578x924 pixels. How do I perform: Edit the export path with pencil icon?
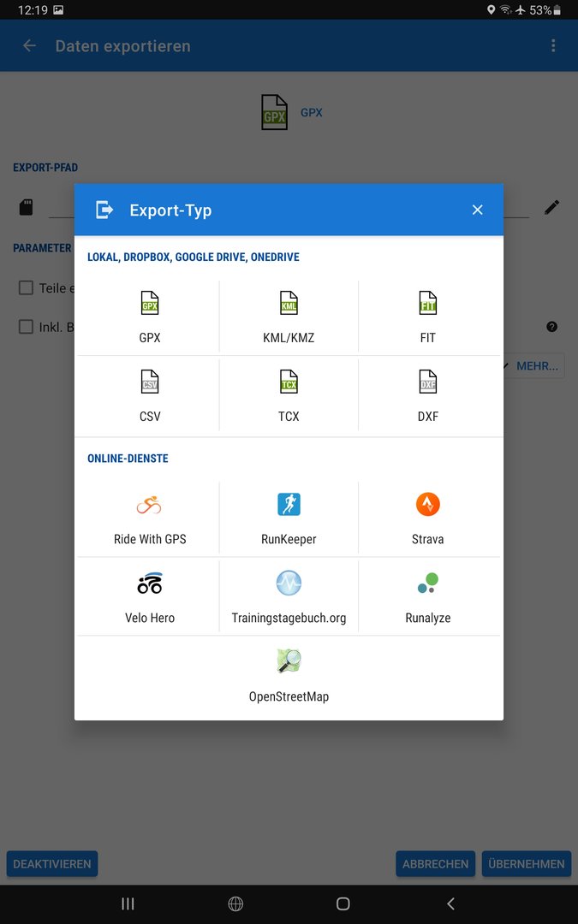(x=551, y=207)
